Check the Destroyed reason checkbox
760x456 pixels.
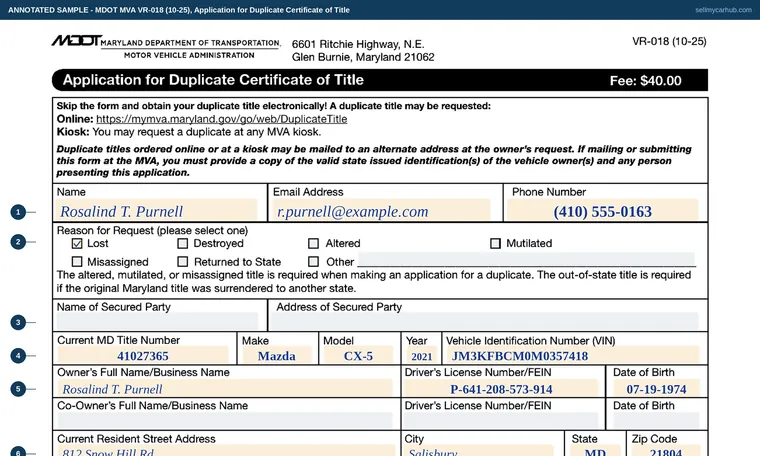[x=183, y=243]
